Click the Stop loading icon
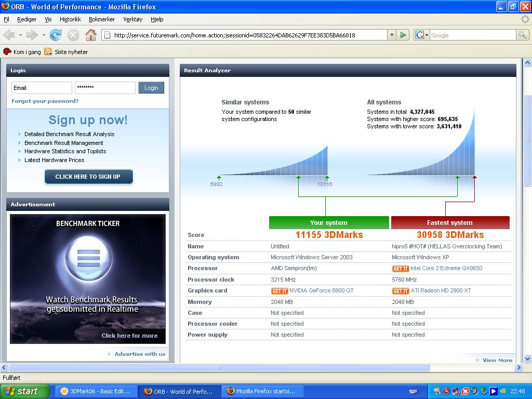The height and width of the screenshot is (399, 532). click(x=73, y=35)
